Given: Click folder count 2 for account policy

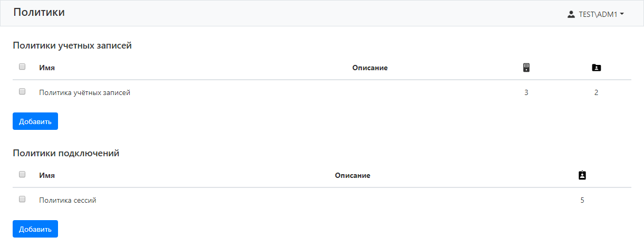Looking at the screenshot, I should (596, 92).
